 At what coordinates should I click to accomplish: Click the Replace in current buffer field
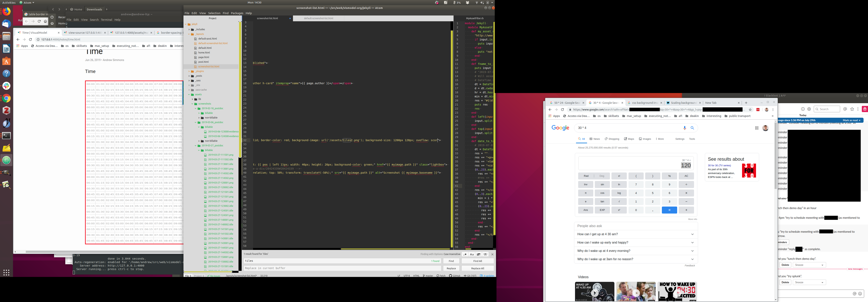point(342,268)
